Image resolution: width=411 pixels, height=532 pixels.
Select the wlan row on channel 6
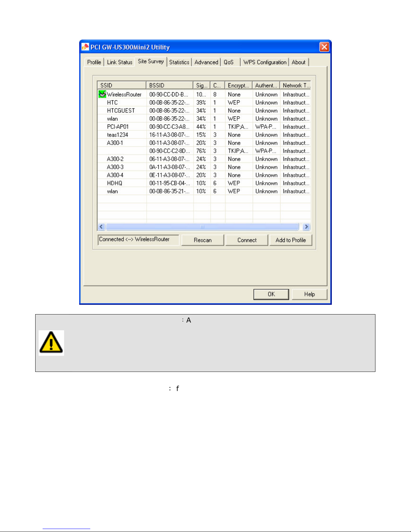pos(204,191)
